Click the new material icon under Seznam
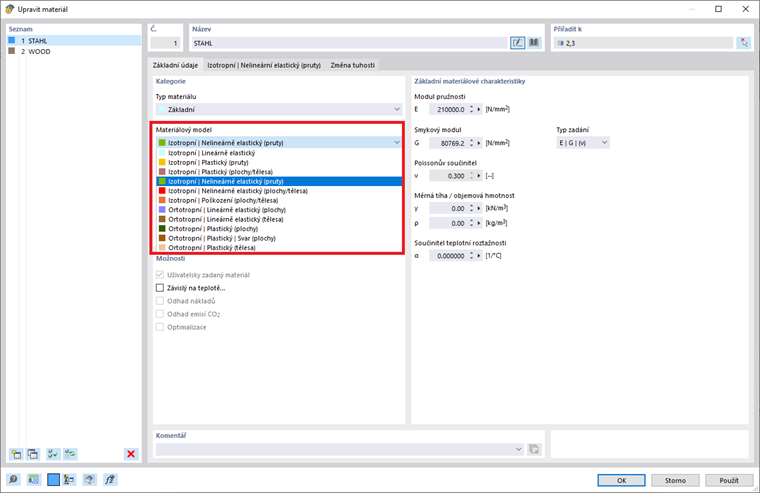Viewport: 760px width, 493px height. [16, 454]
